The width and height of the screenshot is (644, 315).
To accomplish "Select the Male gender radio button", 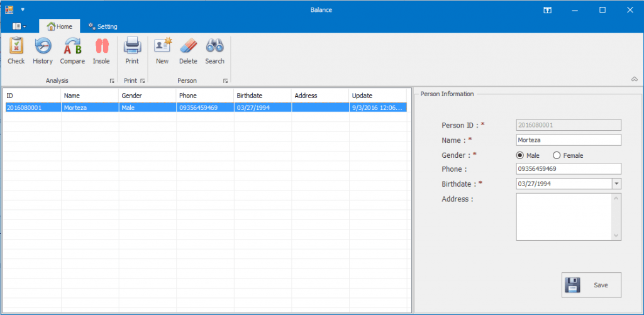I will (x=520, y=155).
